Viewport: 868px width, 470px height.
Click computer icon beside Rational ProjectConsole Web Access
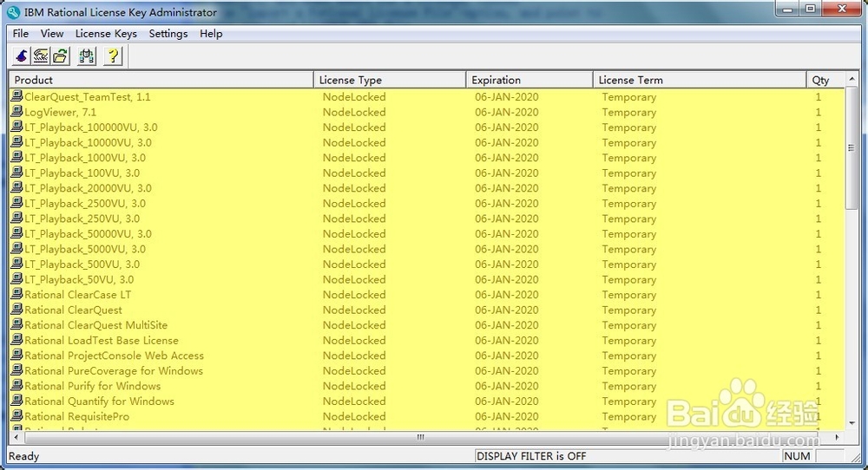tap(17, 355)
